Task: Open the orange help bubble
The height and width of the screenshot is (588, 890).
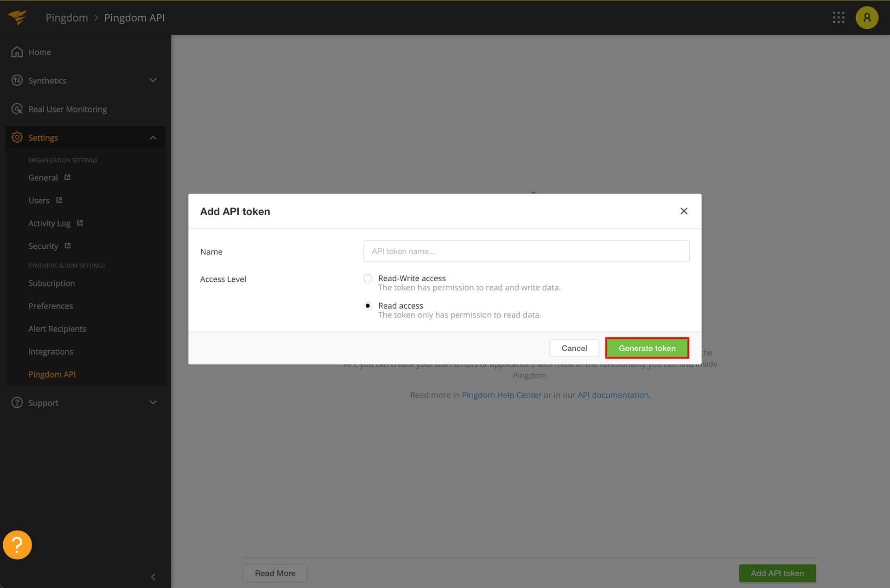Action: [17, 545]
